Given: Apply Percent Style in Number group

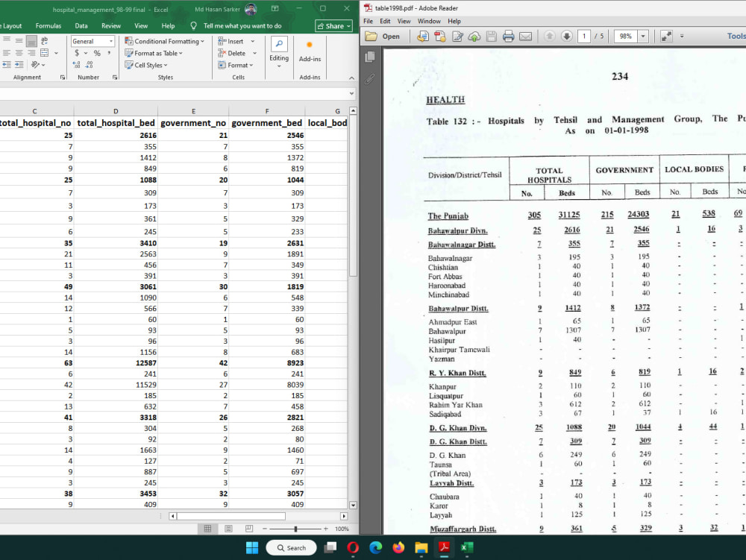Looking at the screenshot, I should click(97, 53).
